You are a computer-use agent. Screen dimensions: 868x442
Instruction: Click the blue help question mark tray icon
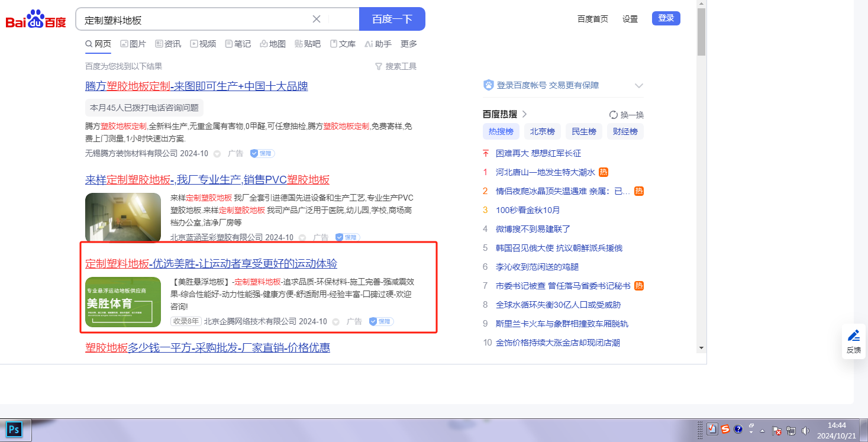click(738, 430)
